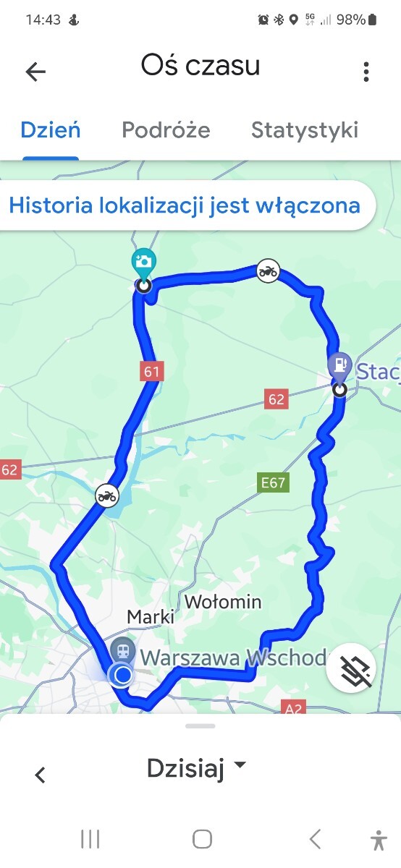Tap the Warszawa Wschodnia train station icon
401x868 pixels.
123,650
